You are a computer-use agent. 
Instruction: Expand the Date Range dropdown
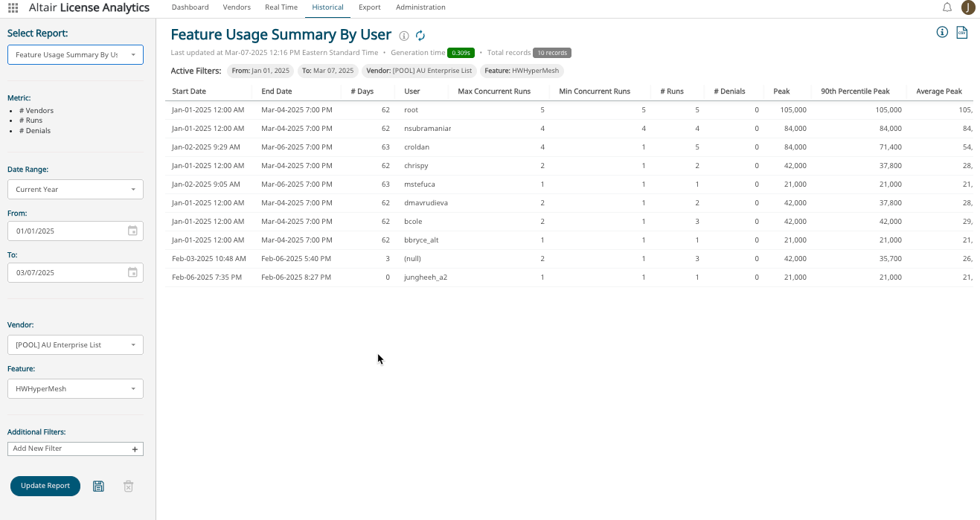[75, 189]
